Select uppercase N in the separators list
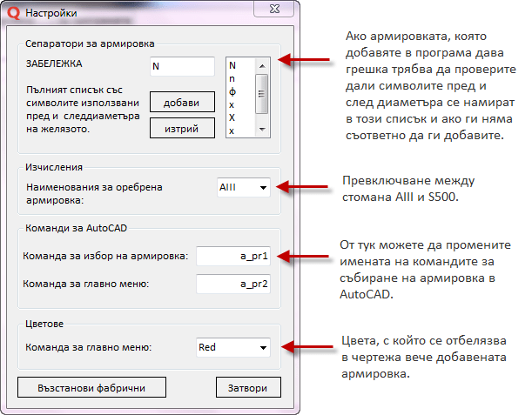 click(232, 65)
